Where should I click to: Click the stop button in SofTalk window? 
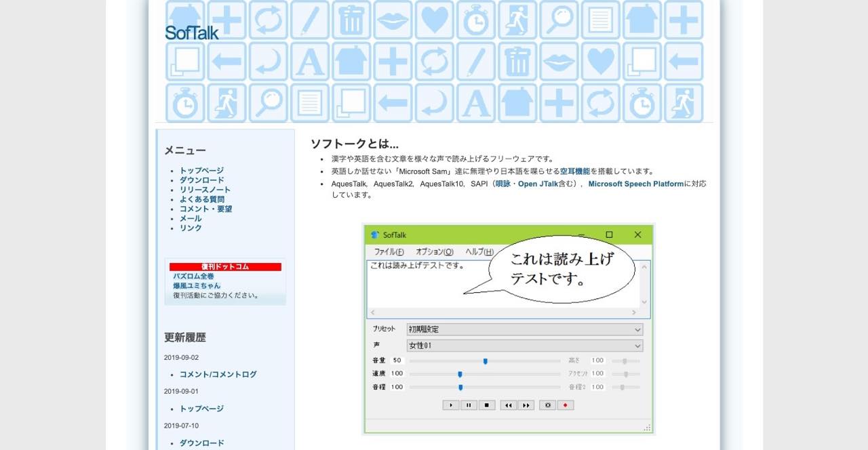[x=486, y=405]
